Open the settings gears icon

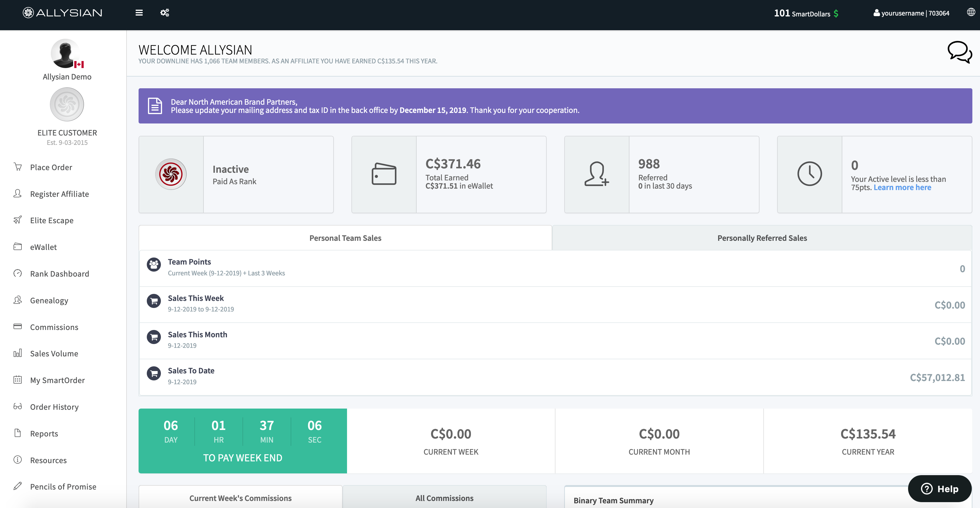pos(165,13)
